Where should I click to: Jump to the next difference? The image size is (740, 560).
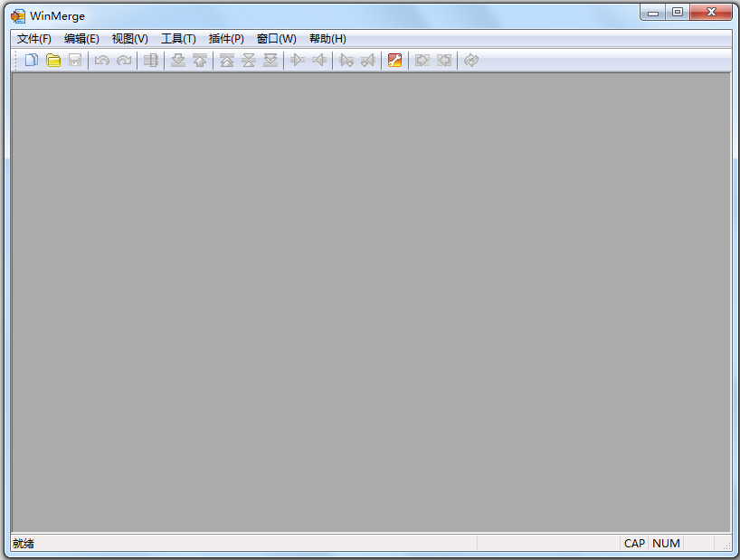click(x=177, y=60)
